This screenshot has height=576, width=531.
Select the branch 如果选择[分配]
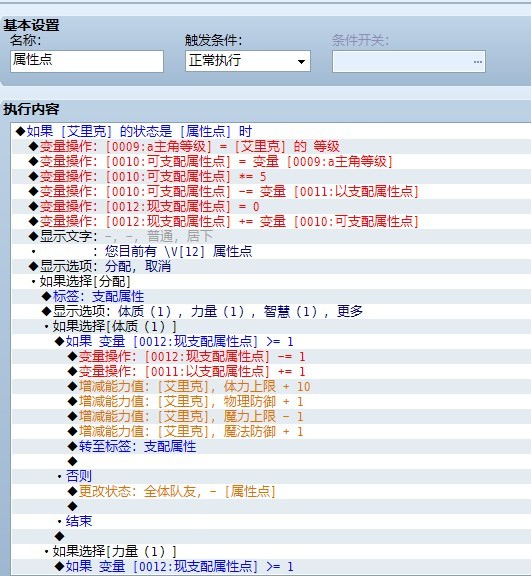[x=271, y=281]
